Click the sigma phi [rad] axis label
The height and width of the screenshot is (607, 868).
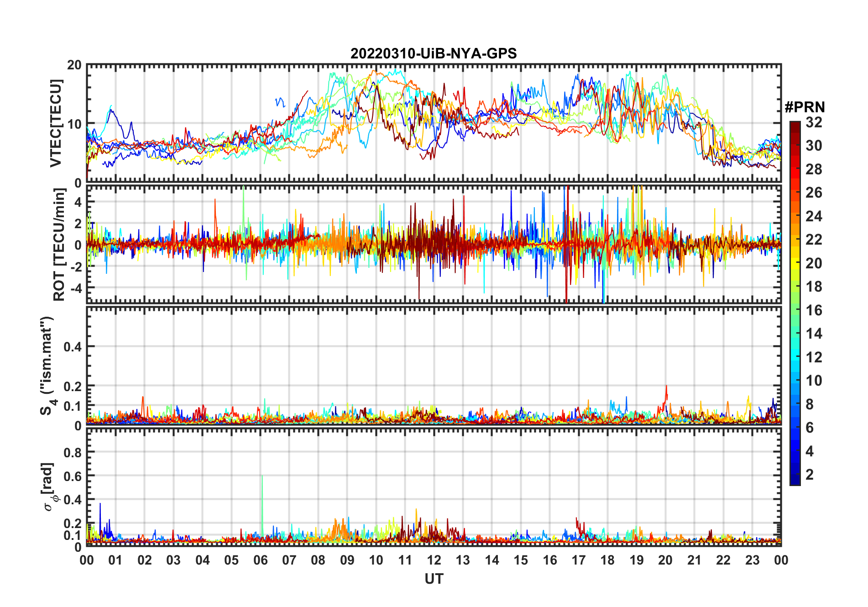pyautogui.click(x=49, y=487)
